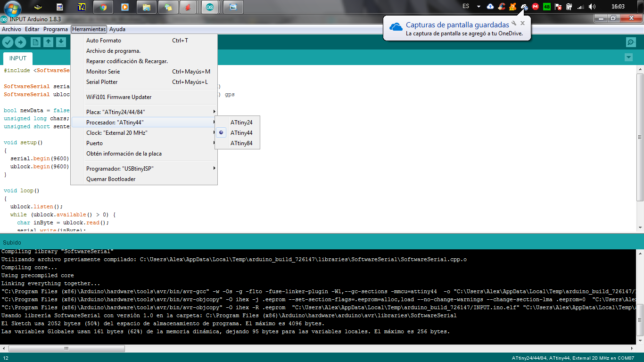Open the tab options dropdown arrow
This screenshot has width=644, height=362.
[628, 58]
